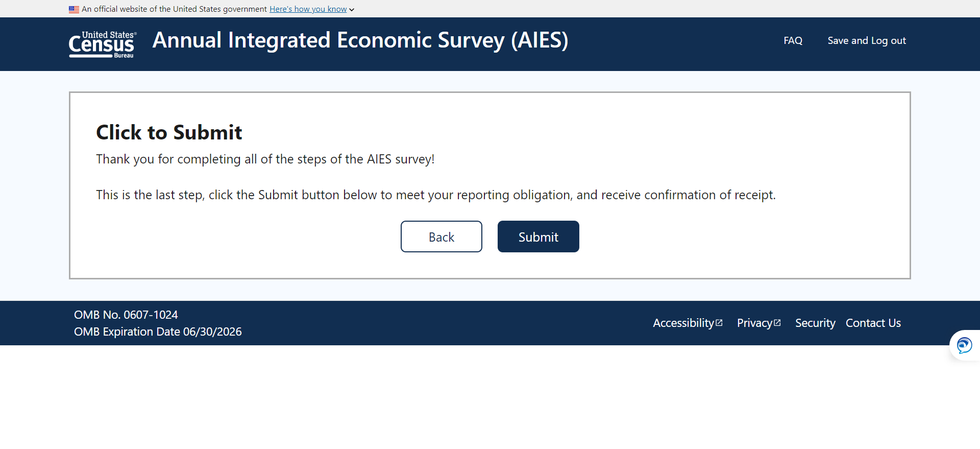The width and height of the screenshot is (980, 449).
Task: Click the external-link icon beside Privacy
Action: coord(777,323)
